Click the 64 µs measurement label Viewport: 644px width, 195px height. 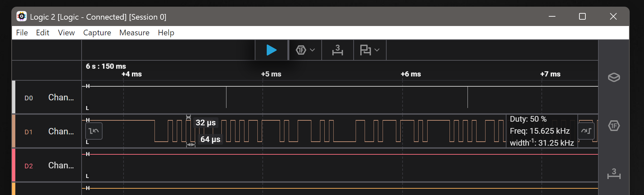[x=210, y=139]
